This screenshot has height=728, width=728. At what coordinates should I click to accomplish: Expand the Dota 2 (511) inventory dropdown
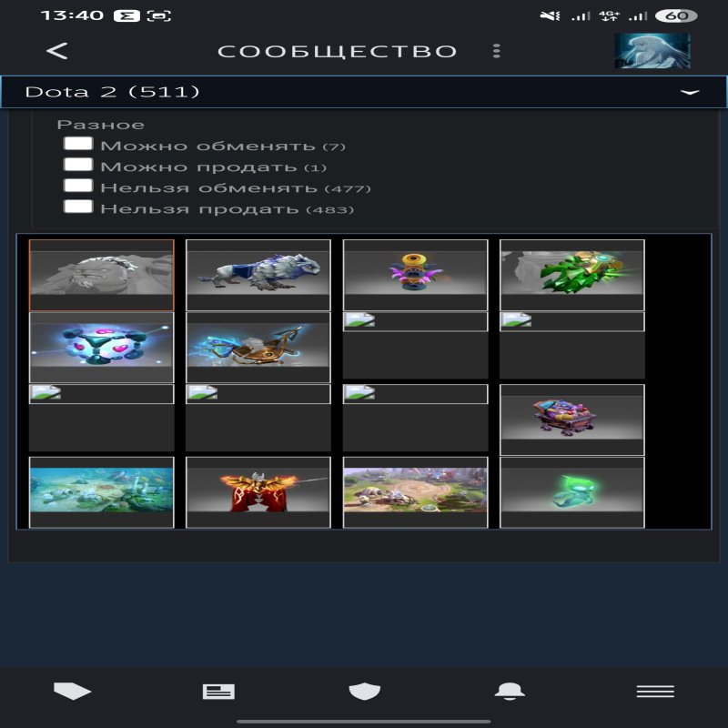pos(364,92)
